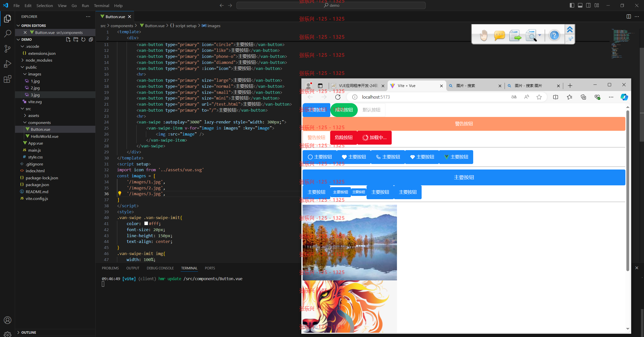This screenshot has width=644, height=337.
Task: Click New Folder icon in DEMO header
Action: point(76,39)
